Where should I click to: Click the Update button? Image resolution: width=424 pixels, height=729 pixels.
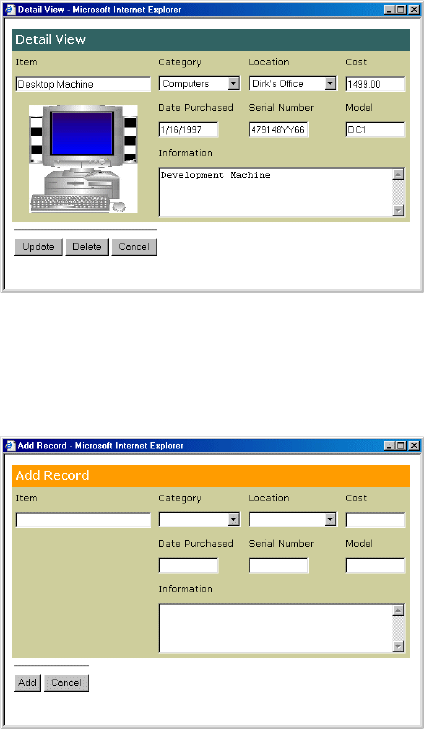coord(38,247)
